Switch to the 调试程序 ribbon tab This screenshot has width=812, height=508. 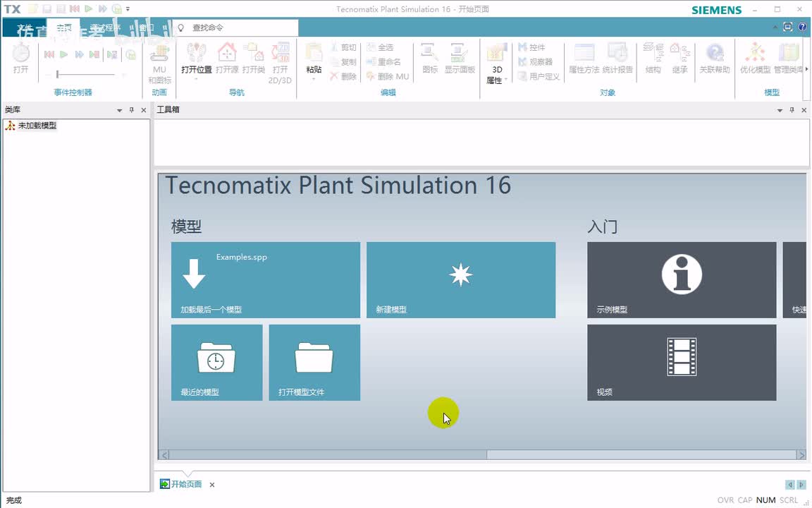click(x=105, y=28)
